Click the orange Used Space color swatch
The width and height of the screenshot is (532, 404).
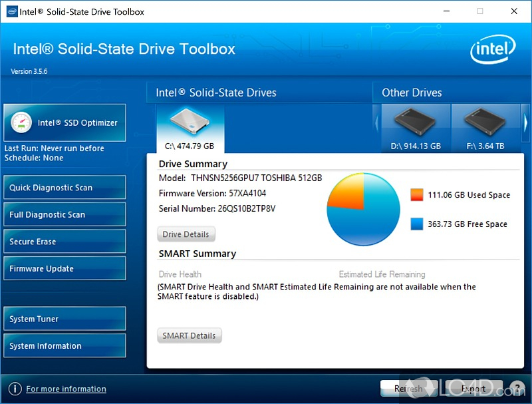point(417,194)
